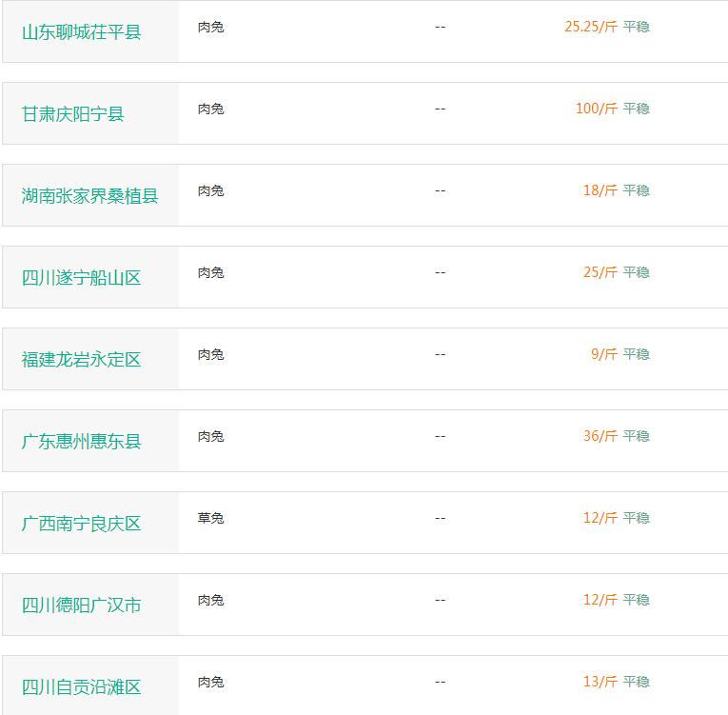This screenshot has height=715, width=728.
Task: Click the 18/斤 price for 桑植县
Action: (x=600, y=190)
